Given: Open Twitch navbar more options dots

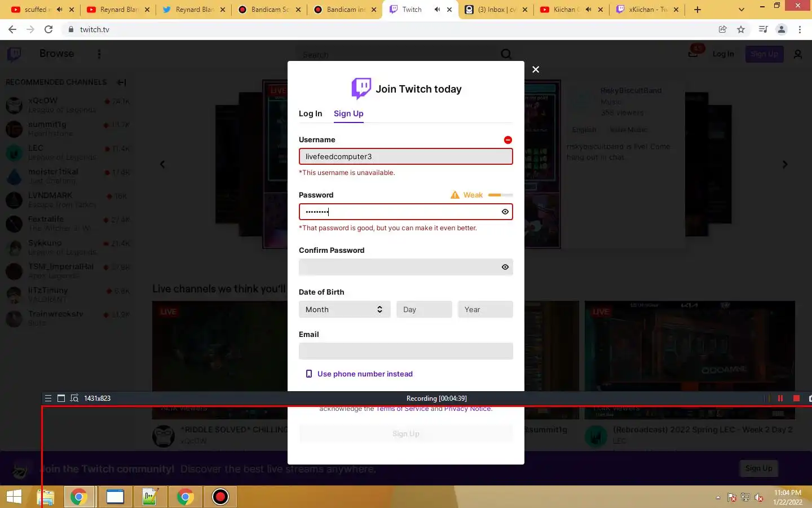Looking at the screenshot, I should (x=99, y=54).
